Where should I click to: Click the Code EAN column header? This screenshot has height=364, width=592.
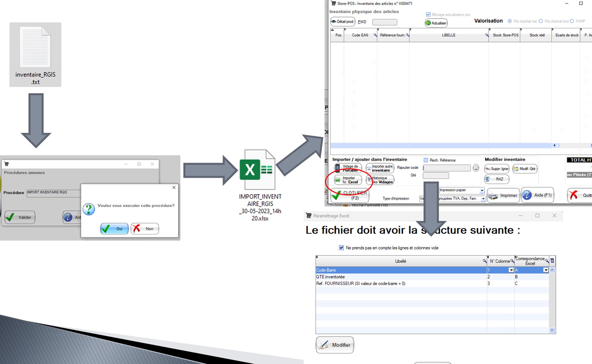pyautogui.click(x=360, y=35)
